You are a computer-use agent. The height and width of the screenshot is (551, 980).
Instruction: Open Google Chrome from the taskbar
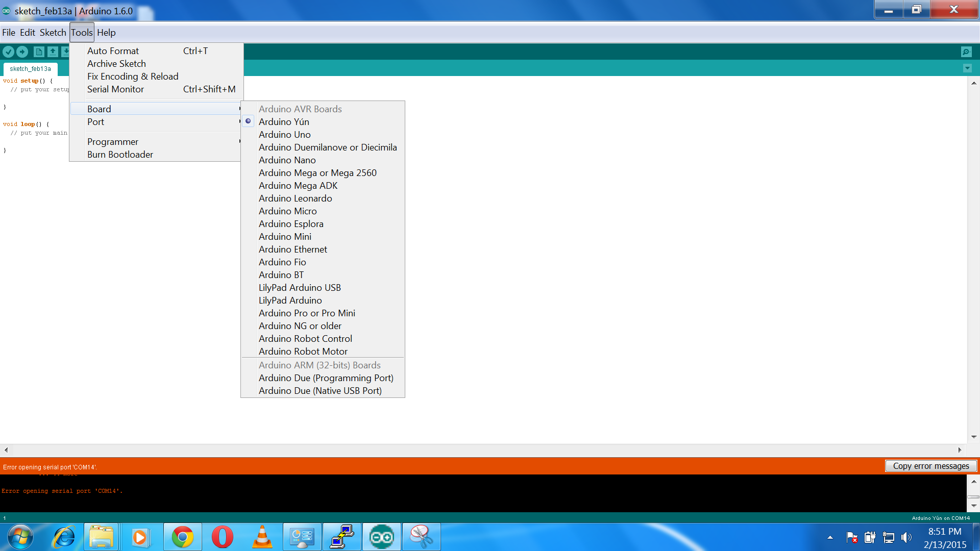coord(182,537)
